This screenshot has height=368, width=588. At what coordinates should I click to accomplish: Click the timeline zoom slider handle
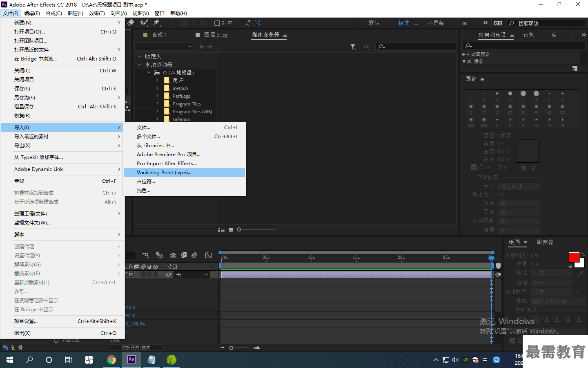(x=231, y=348)
